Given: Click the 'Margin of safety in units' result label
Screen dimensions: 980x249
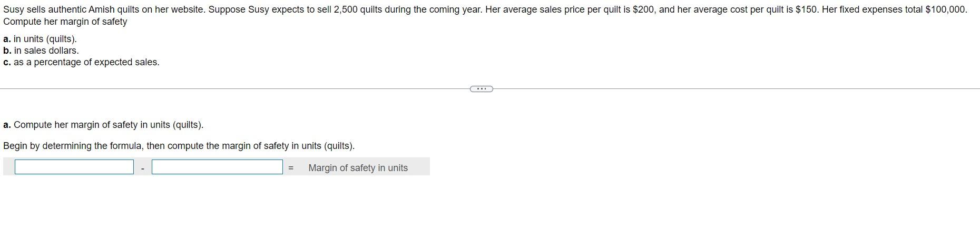Looking at the screenshot, I should tap(358, 168).
